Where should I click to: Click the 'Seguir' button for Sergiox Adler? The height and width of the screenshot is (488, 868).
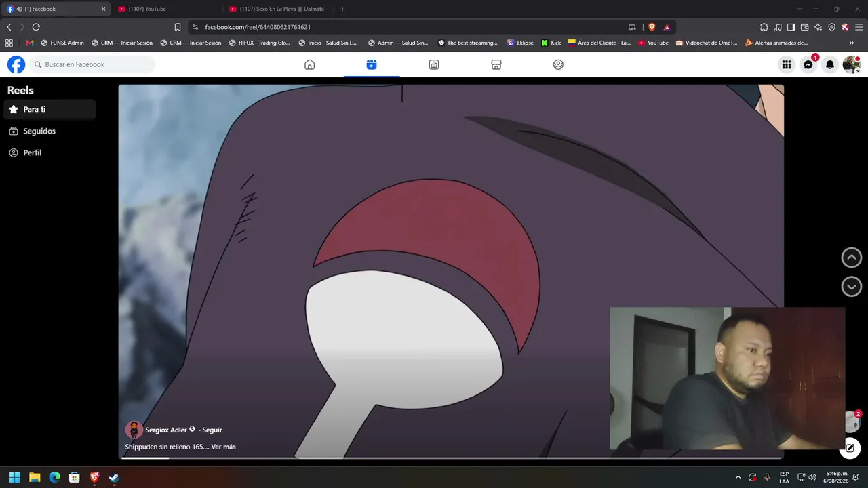tap(212, 430)
